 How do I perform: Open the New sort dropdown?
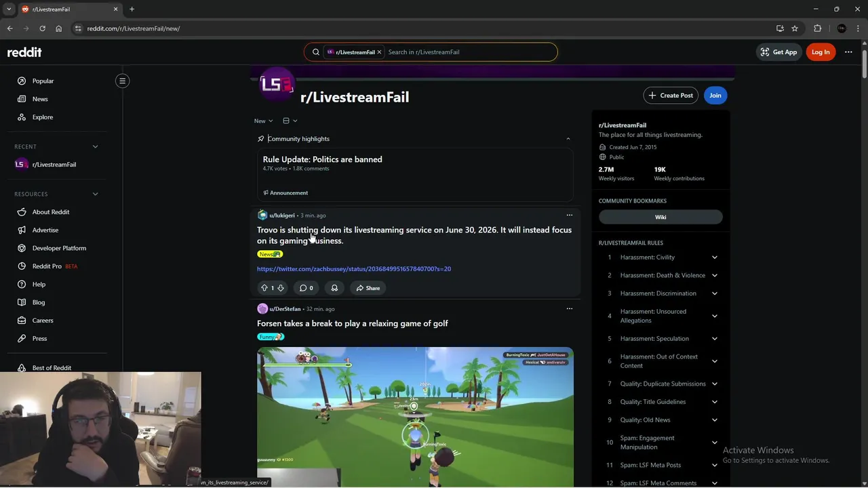pyautogui.click(x=263, y=121)
